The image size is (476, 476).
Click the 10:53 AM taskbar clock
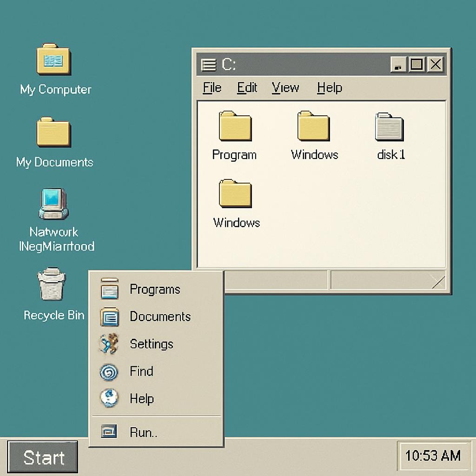tap(432, 456)
